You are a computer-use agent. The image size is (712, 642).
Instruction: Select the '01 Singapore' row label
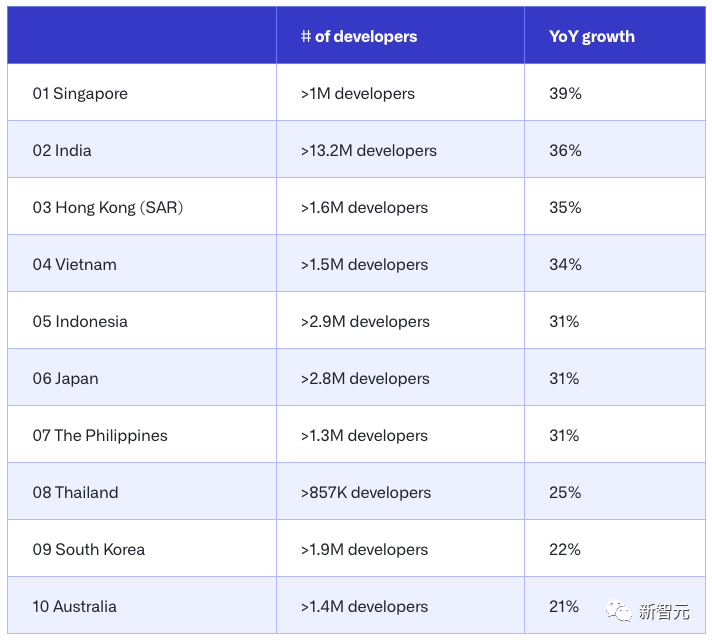[x=80, y=93]
